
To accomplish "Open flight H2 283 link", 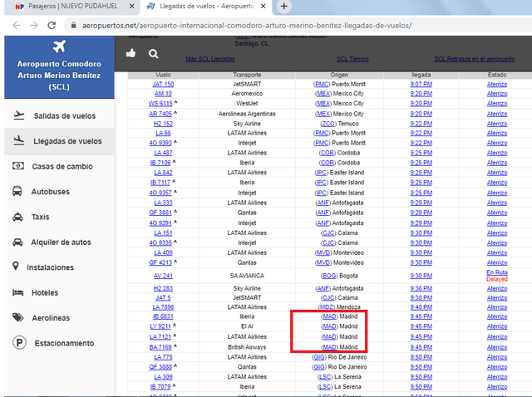I will click(x=163, y=288).
